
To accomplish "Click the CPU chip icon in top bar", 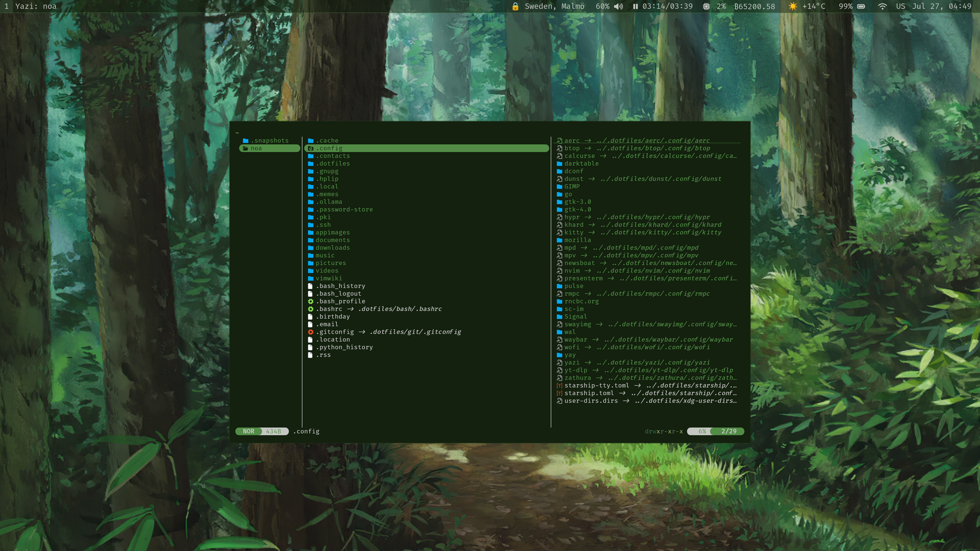I will 706,6.
